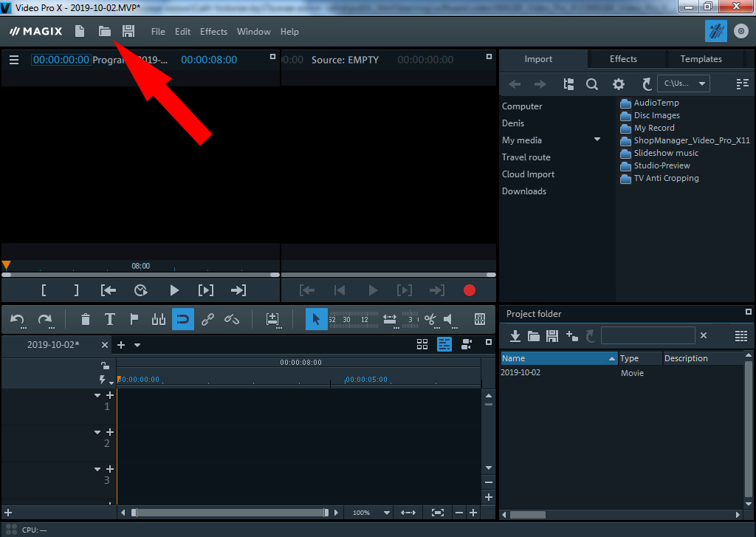Open the Effects menu

click(213, 32)
